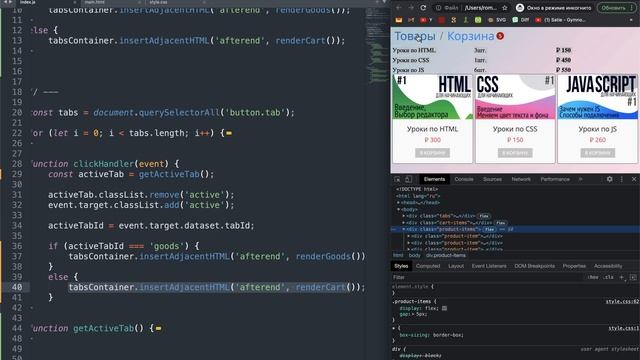Open the DevTools Performance tab
The height and width of the screenshot is (360, 640).
pos(555,179)
